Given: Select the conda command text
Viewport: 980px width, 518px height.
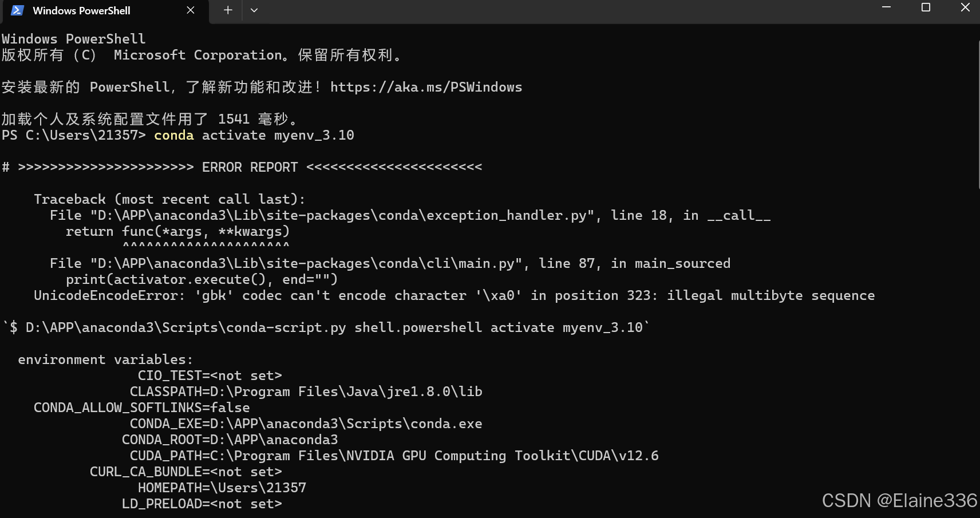Looking at the screenshot, I should pyautogui.click(x=173, y=135).
